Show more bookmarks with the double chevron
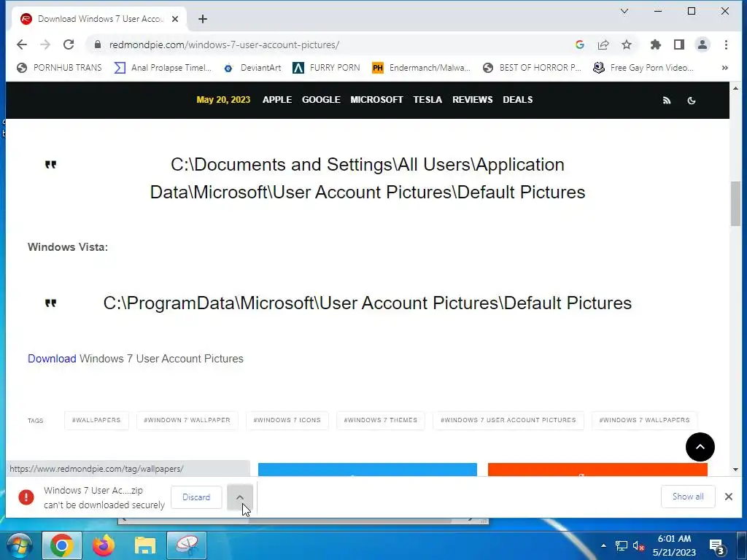The height and width of the screenshot is (560, 747). (724, 68)
